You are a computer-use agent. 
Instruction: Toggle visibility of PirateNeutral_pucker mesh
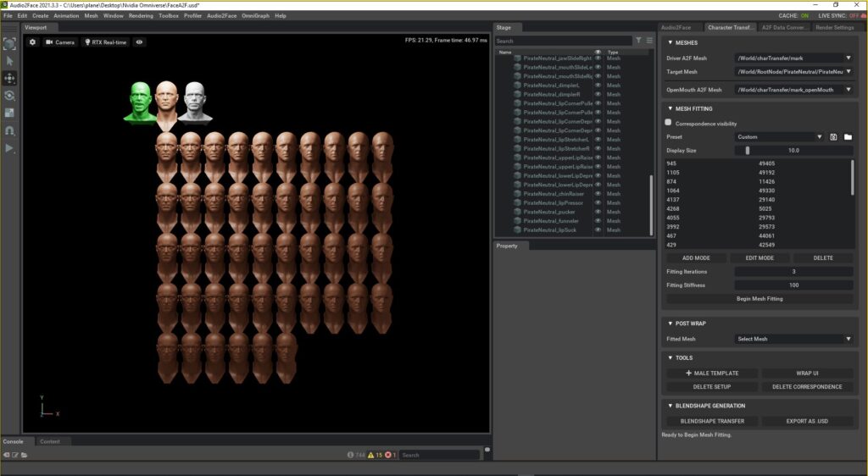598,212
